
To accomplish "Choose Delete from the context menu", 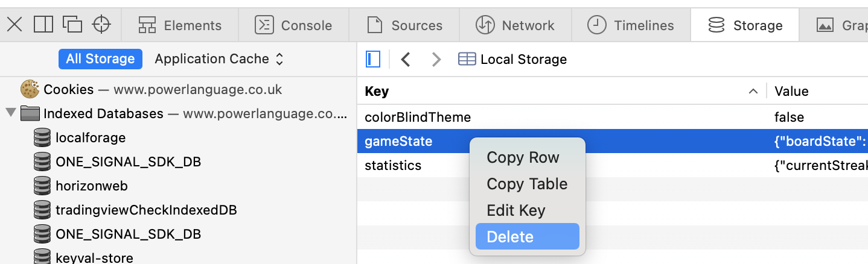I will [x=528, y=237].
